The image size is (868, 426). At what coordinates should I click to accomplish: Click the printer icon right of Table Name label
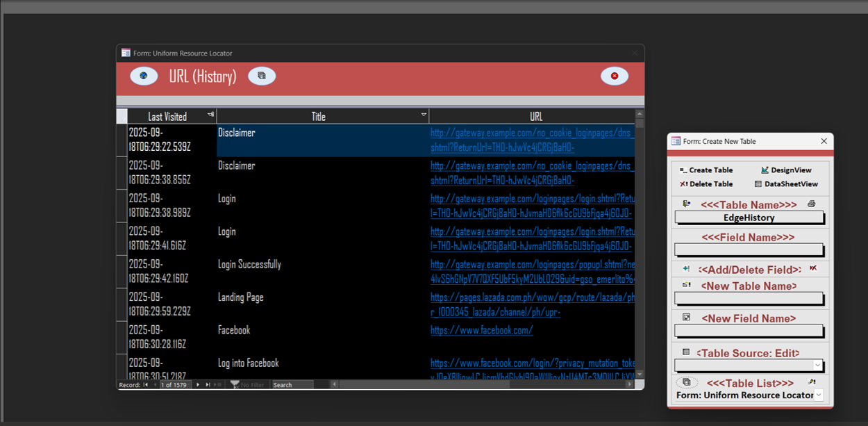[812, 204]
